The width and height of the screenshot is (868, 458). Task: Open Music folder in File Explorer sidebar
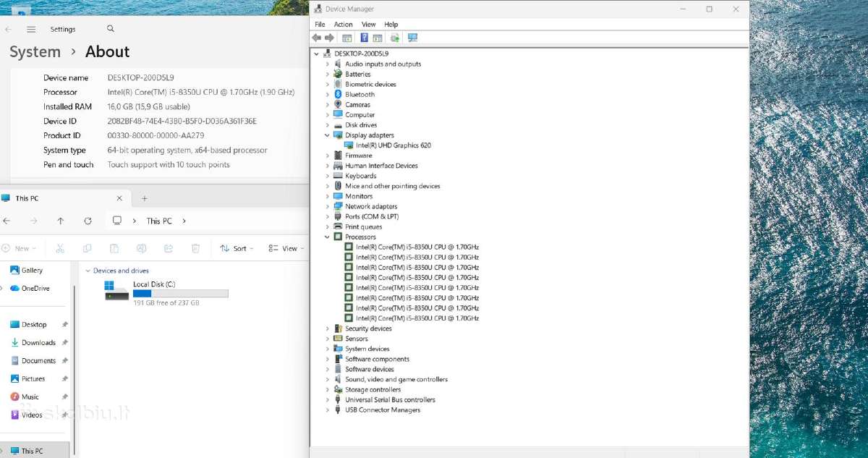(25, 396)
